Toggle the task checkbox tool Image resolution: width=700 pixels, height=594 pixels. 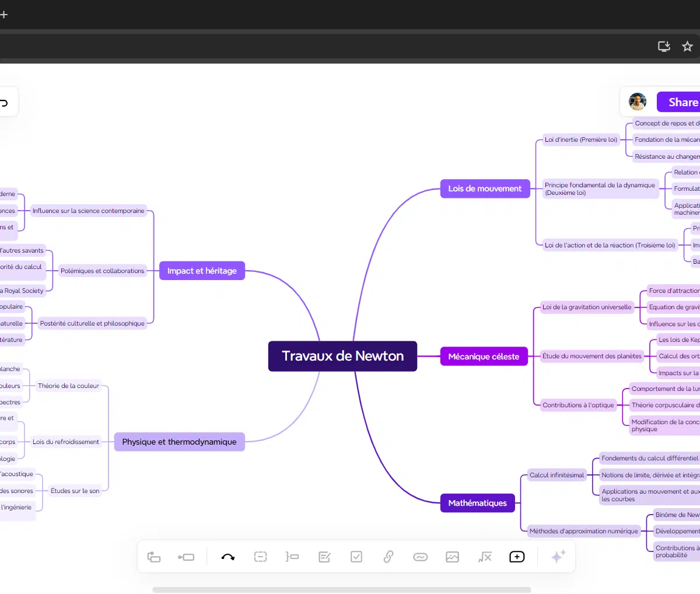(356, 557)
